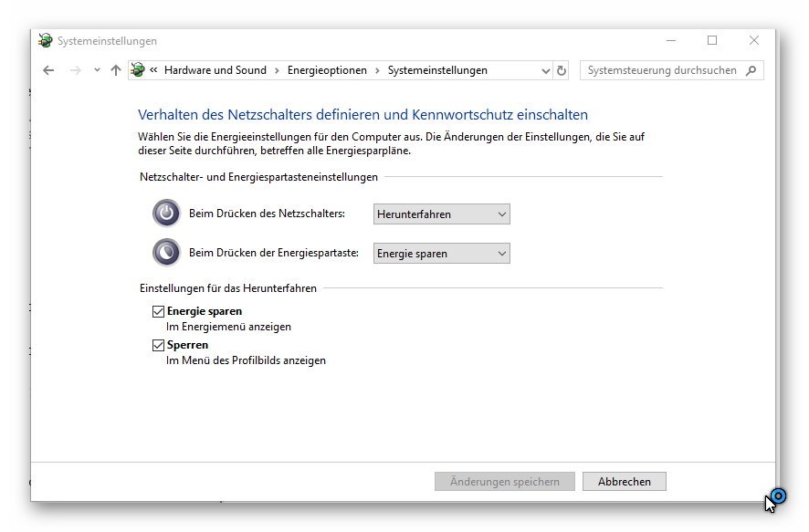Click the title Verhalten des Netzschalters definieren

pos(362,114)
